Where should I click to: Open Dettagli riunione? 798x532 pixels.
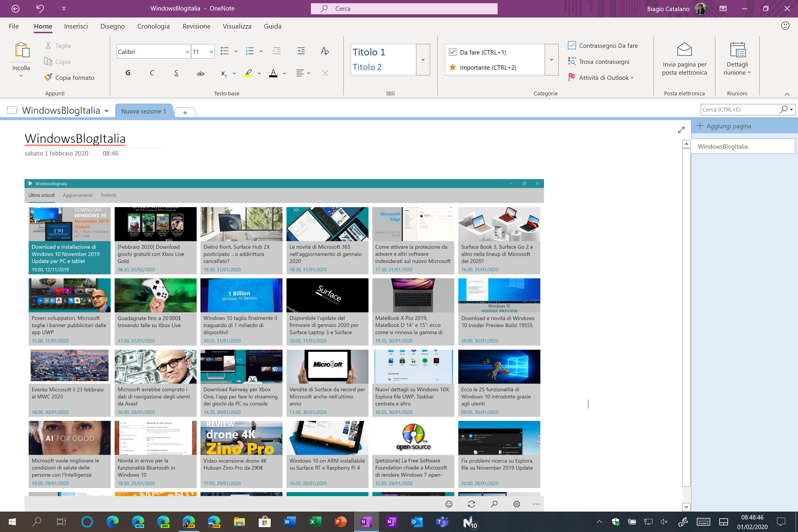pos(737,59)
